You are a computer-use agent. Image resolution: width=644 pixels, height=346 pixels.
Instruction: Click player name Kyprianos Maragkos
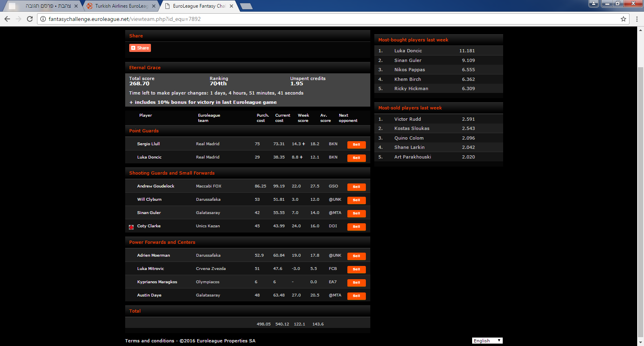click(x=157, y=282)
